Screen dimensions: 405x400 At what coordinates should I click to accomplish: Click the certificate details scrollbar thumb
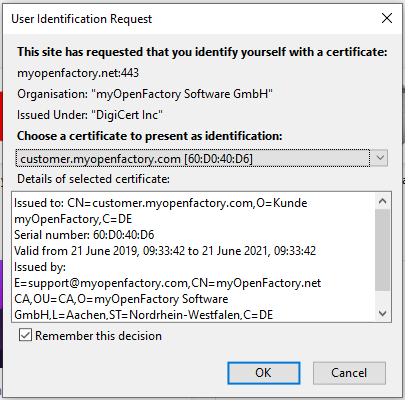point(382,250)
